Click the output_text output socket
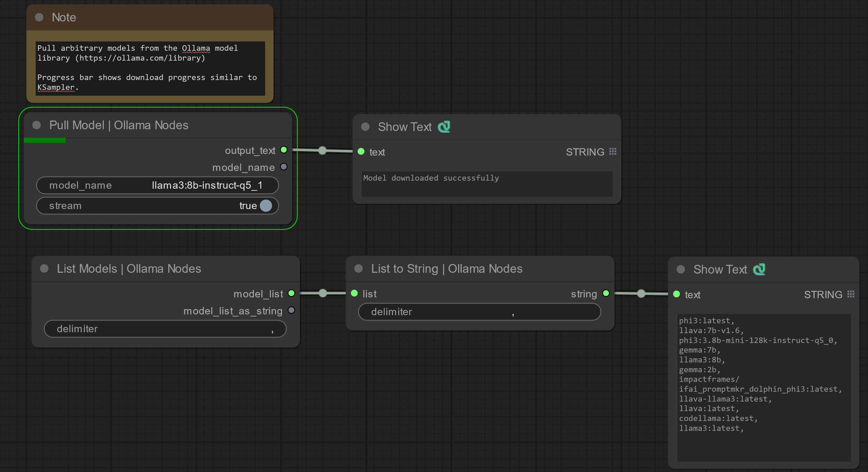This screenshot has height=472, width=868. click(x=284, y=150)
